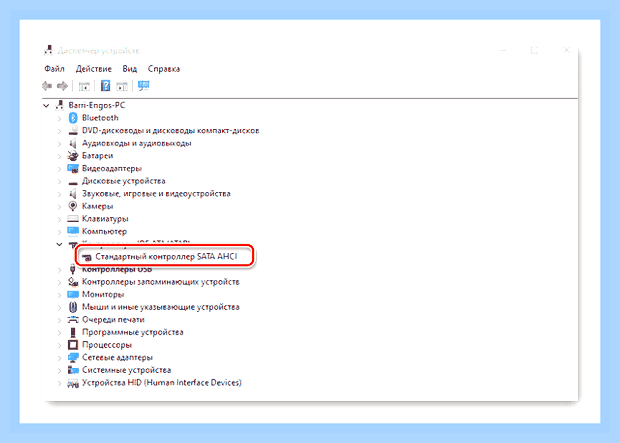Open the Действие menu
This screenshot has height=443, width=620.
coord(94,69)
